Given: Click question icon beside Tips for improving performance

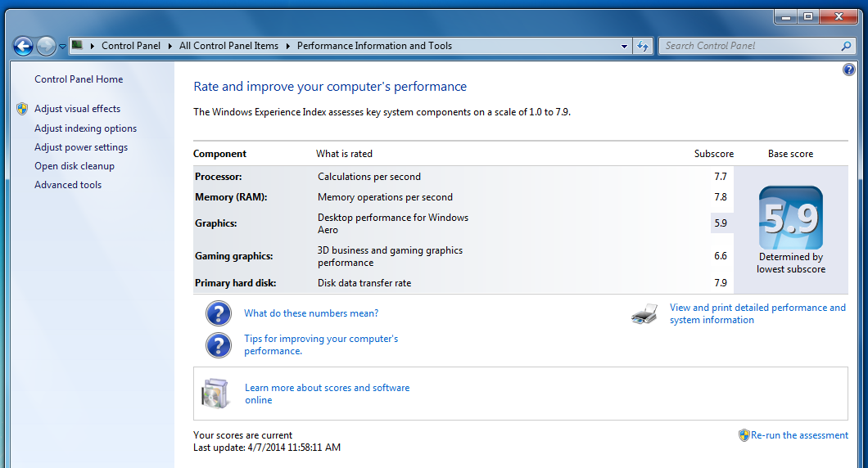Looking at the screenshot, I should (x=219, y=345).
